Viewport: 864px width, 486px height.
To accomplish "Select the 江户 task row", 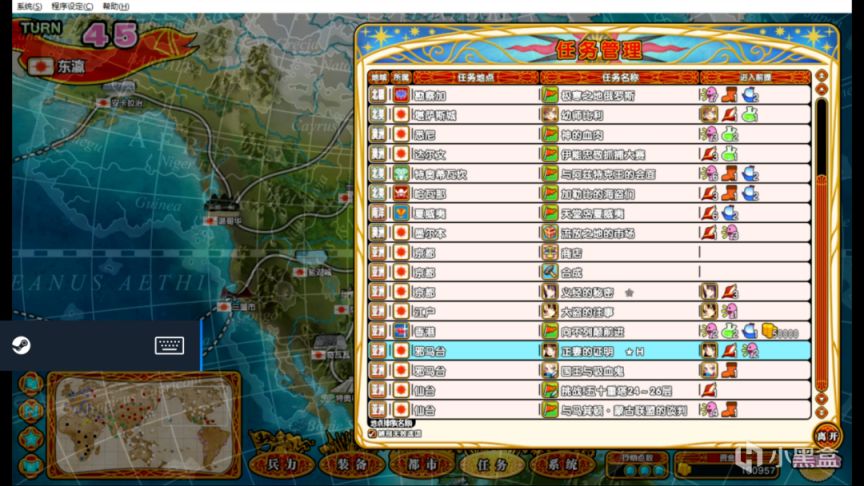I will coord(590,311).
